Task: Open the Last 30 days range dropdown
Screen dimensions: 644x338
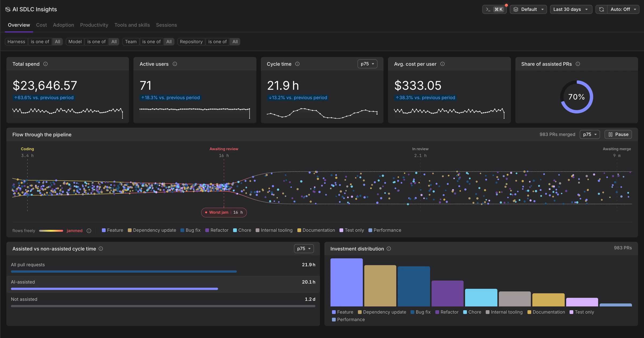Action: (571, 9)
